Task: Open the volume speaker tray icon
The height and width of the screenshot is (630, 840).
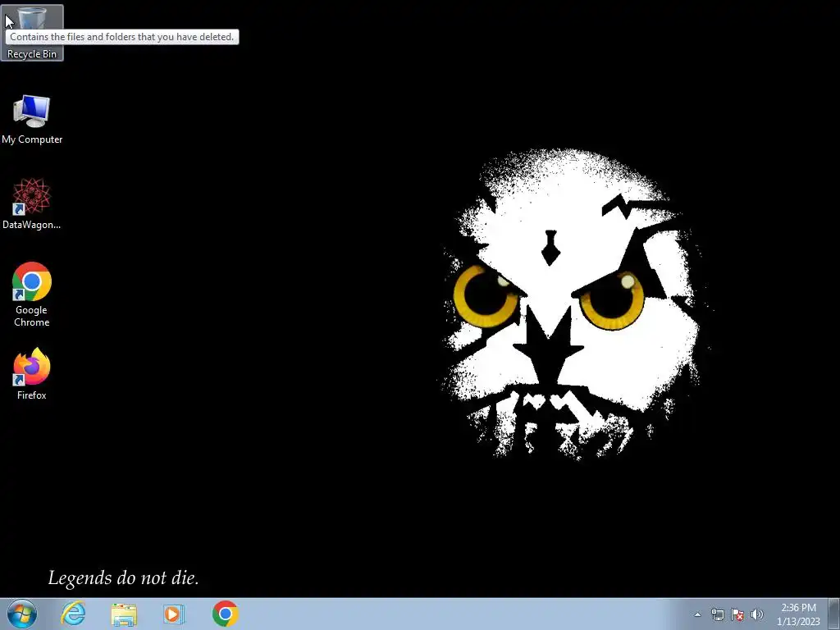Action: pos(757,614)
